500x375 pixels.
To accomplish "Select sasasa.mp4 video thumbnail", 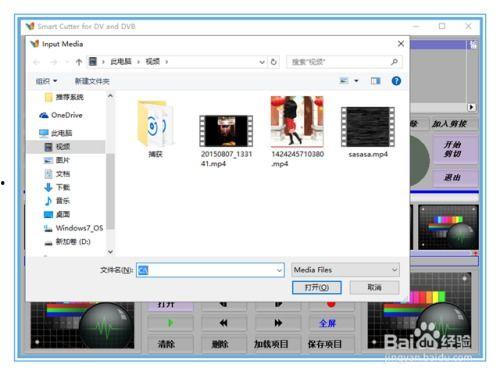I will pyautogui.click(x=368, y=127).
